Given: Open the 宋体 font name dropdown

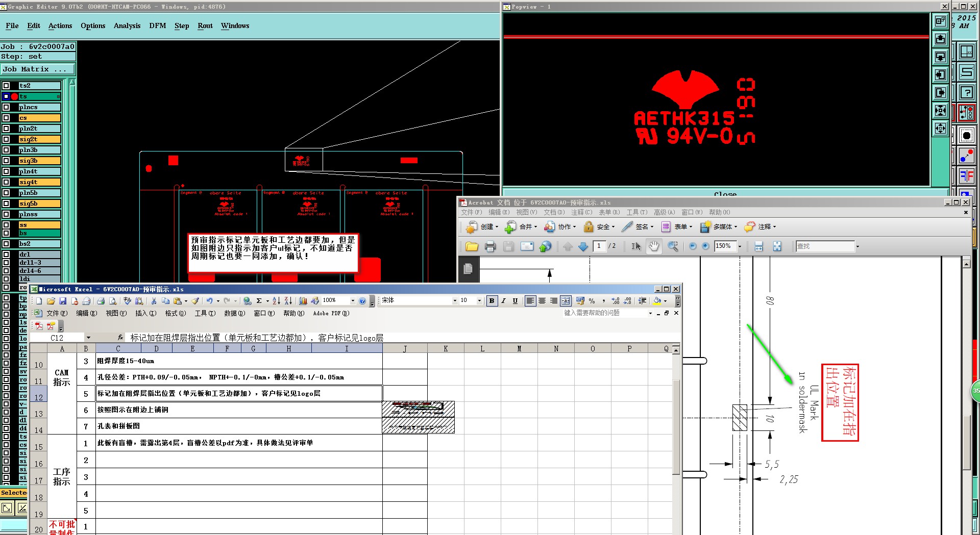Looking at the screenshot, I should 455,301.
